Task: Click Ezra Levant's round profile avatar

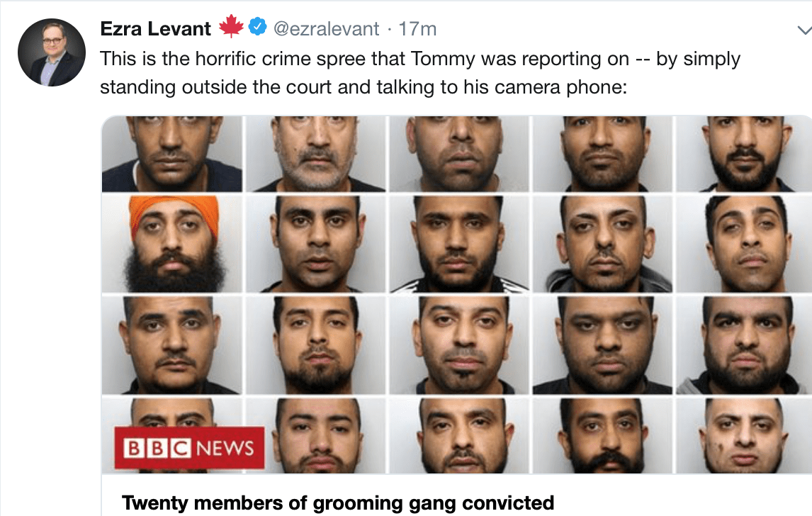Action: 51,52
